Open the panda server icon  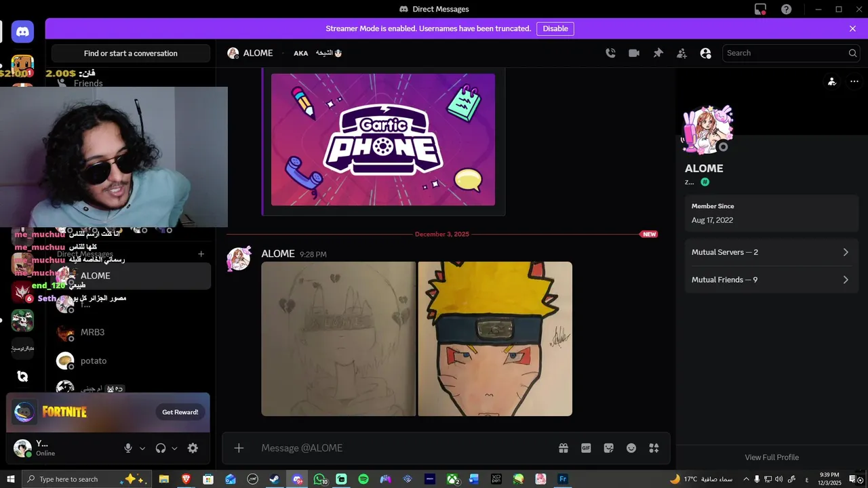tap(22, 320)
